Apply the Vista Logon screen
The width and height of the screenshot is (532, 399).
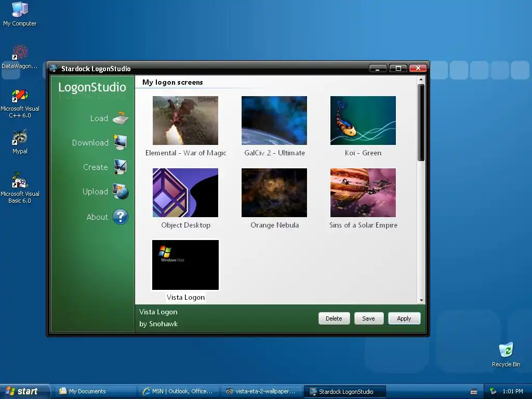[404, 318]
